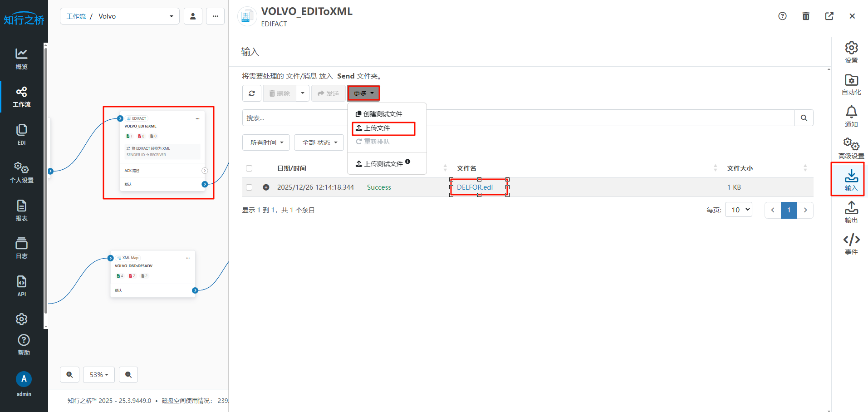Open the 全部 状态 status filter dropdown

319,142
